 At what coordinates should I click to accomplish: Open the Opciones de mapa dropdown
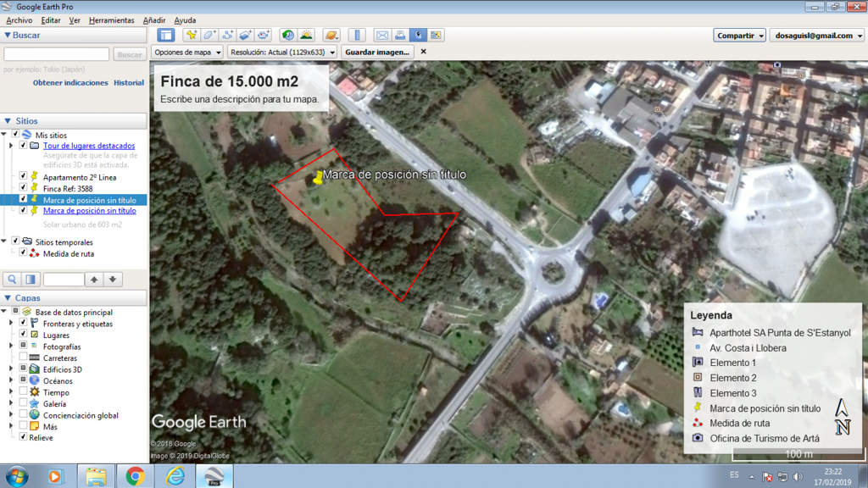[x=187, y=52]
